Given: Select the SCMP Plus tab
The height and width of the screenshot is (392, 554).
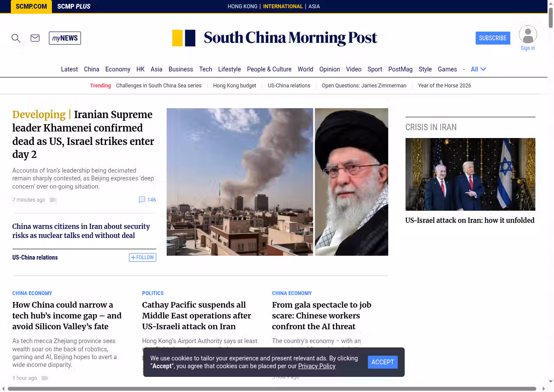Looking at the screenshot, I should (x=74, y=6).
